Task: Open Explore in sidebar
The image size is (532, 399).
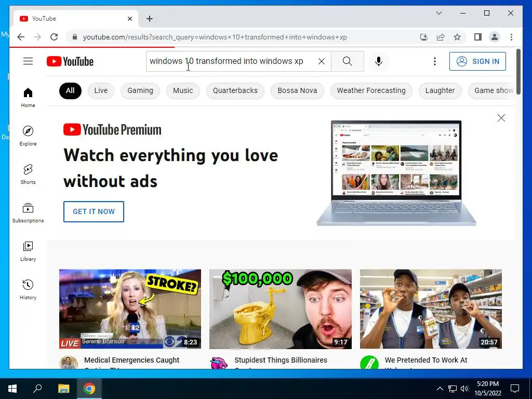Action: point(28,136)
